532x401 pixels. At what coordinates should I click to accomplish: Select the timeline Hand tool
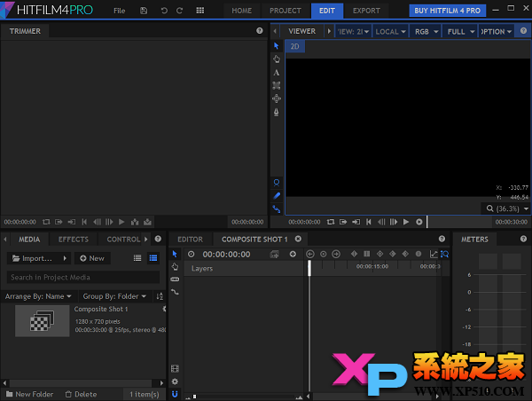pos(175,267)
